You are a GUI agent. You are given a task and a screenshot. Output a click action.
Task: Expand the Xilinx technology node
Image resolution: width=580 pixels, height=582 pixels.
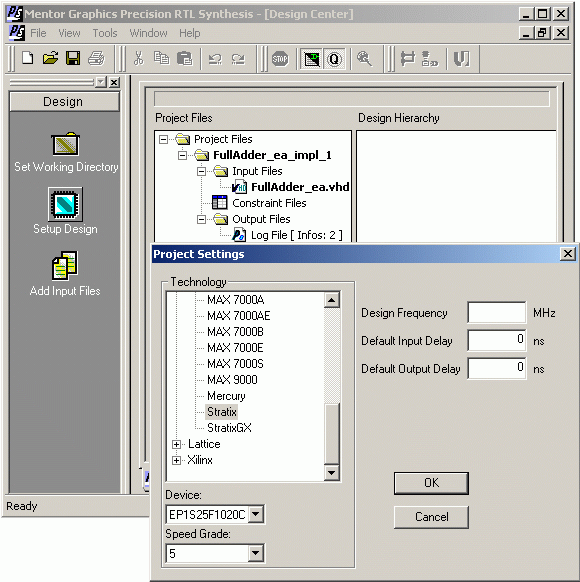click(x=177, y=460)
